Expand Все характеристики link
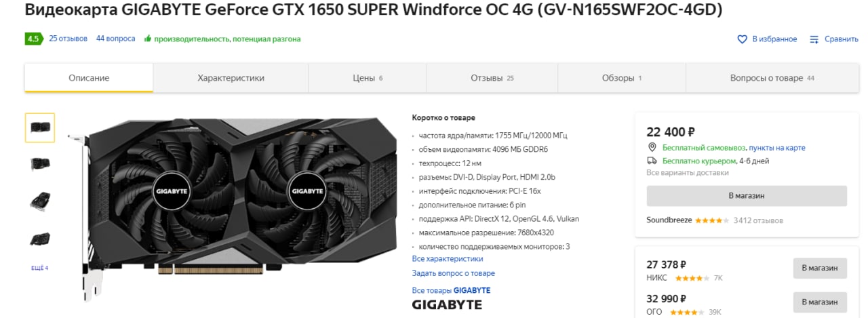 448,258
